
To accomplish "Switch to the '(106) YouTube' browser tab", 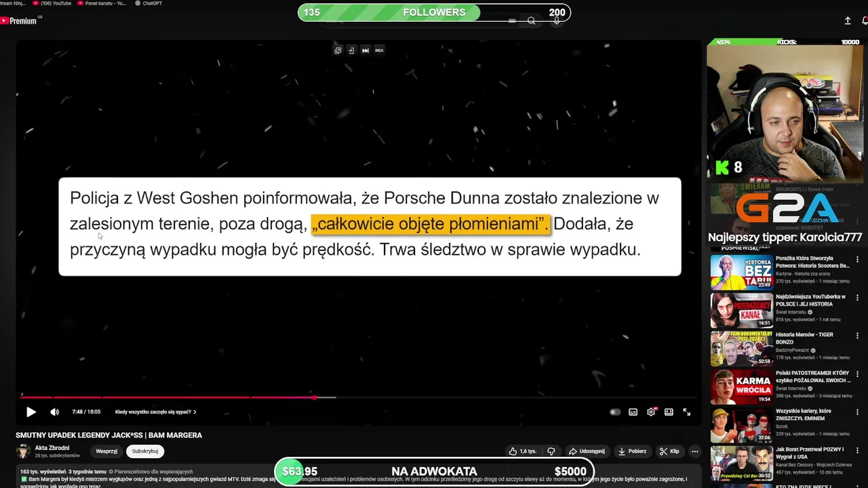I will 52,3.
